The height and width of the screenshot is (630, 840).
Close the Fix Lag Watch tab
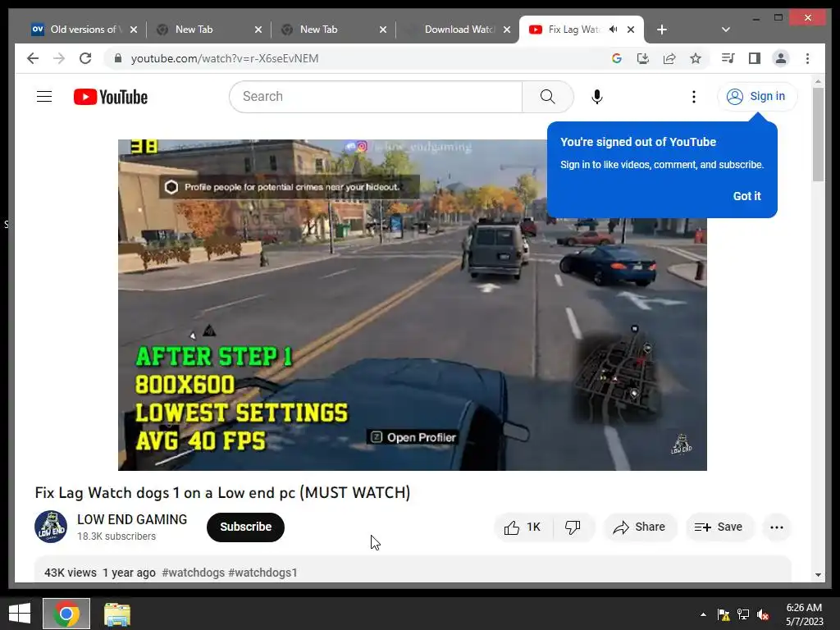click(x=631, y=30)
